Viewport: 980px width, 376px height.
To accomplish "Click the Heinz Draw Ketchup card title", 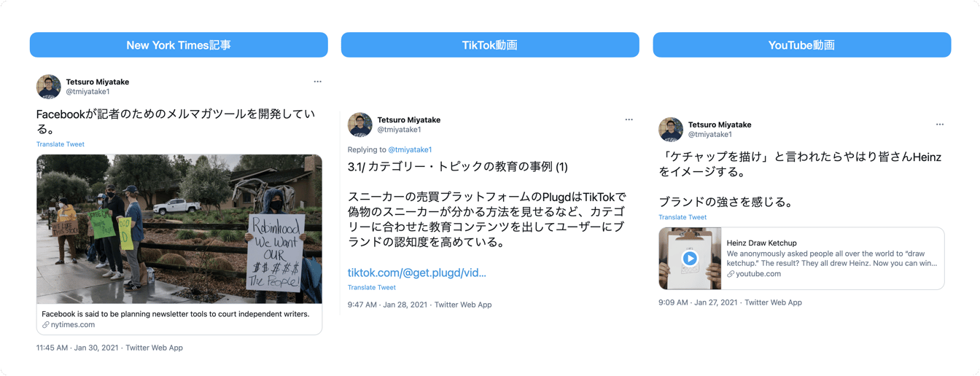I will click(x=761, y=243).
